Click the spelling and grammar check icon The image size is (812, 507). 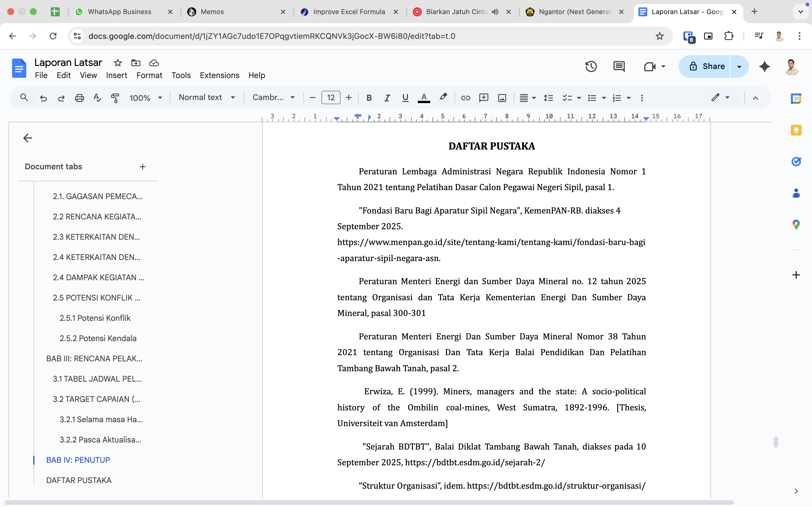[x=97, y=98]
